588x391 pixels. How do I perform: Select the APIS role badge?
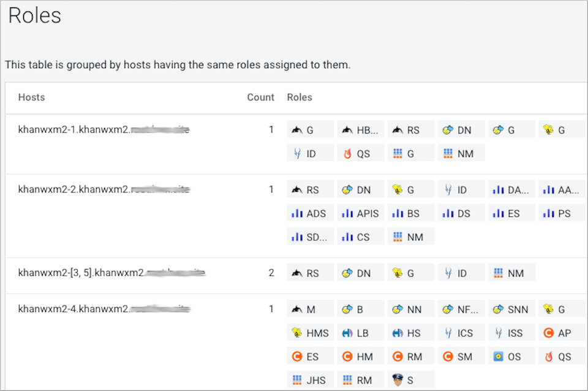click(x=361, y=214)
